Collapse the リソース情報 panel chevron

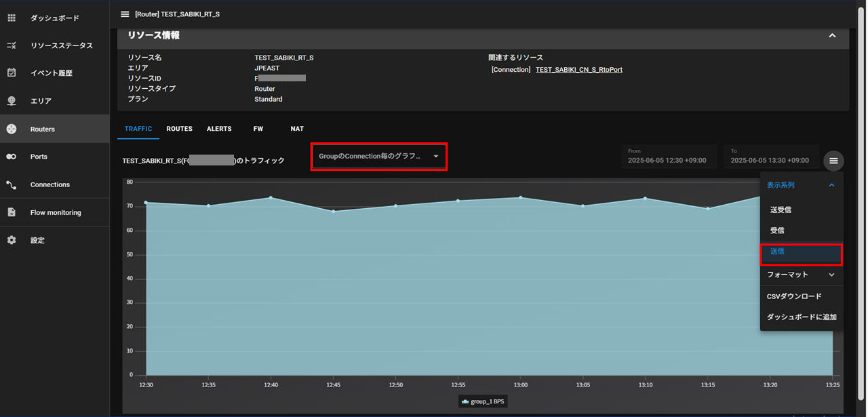[x=832, y=35]
